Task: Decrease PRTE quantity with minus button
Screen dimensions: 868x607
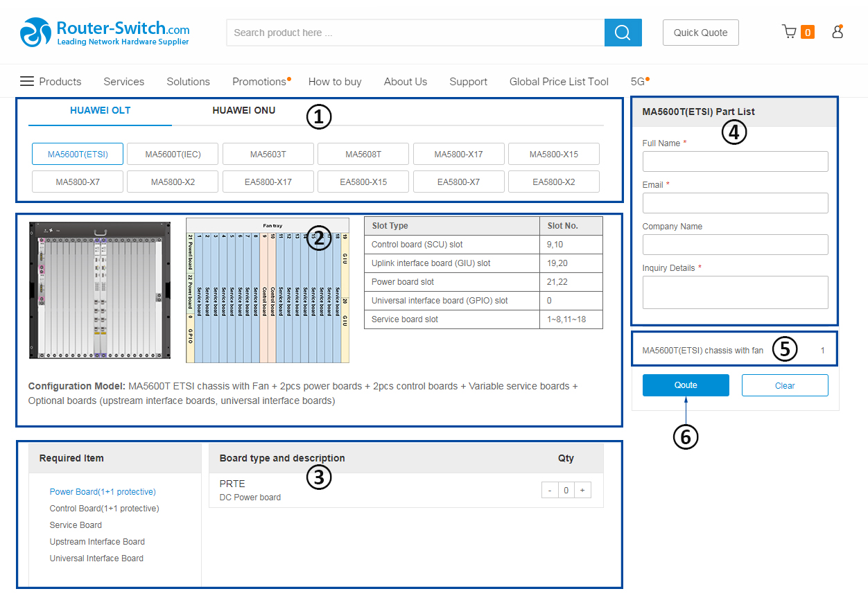Action: click(x=550, y=491)
